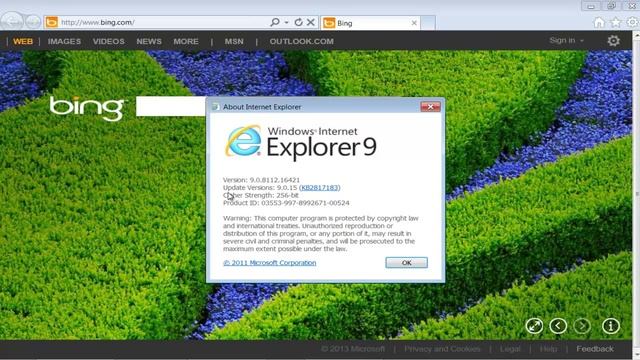Toggle full-screen background image icon
The width and height of the screenshot is (640, 360).
[534, 326]
